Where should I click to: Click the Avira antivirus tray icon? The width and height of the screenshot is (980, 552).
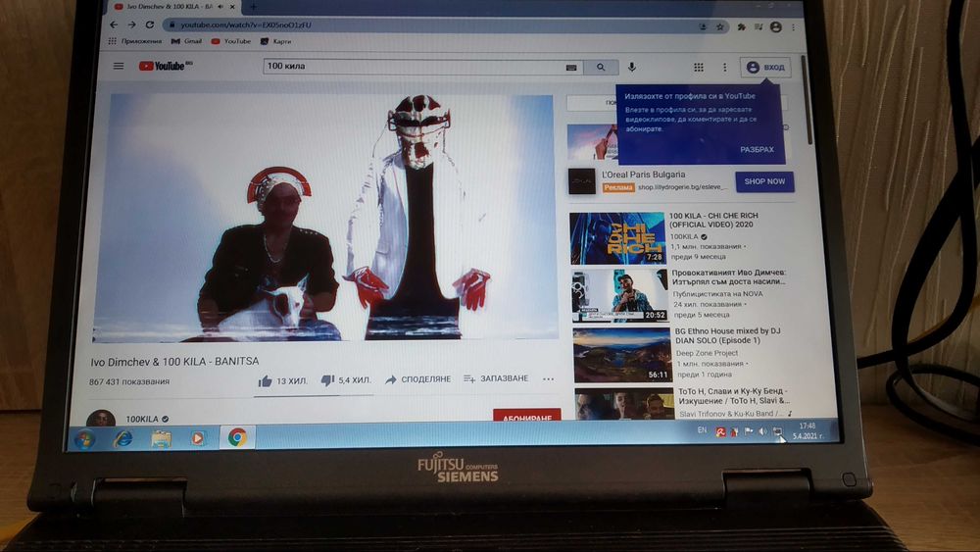[x=720, y=432]
